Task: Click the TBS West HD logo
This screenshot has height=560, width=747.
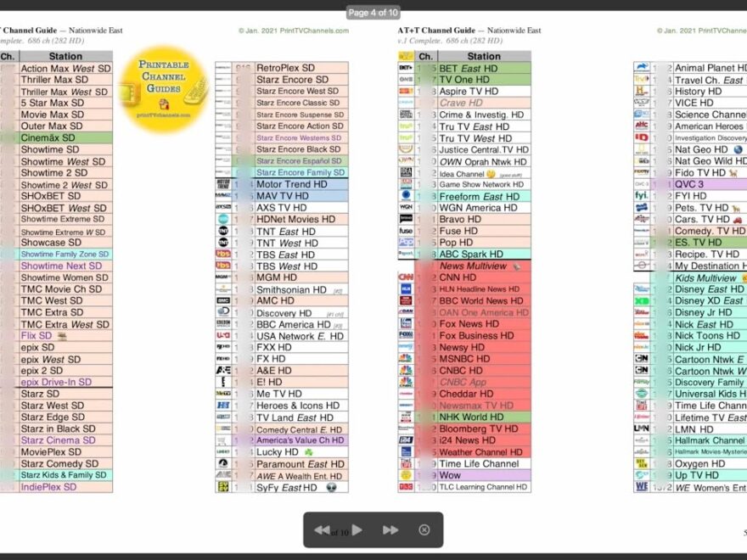Action: 223,266
